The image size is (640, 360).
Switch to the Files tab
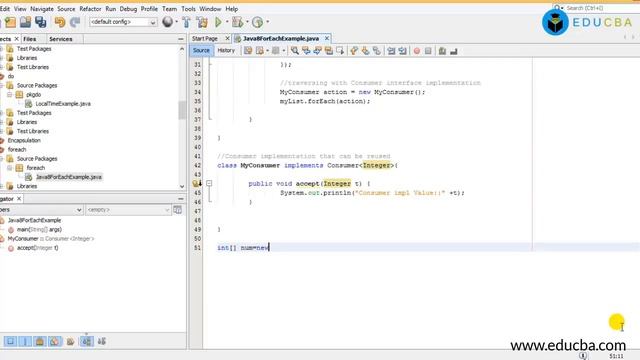[29, 39]
